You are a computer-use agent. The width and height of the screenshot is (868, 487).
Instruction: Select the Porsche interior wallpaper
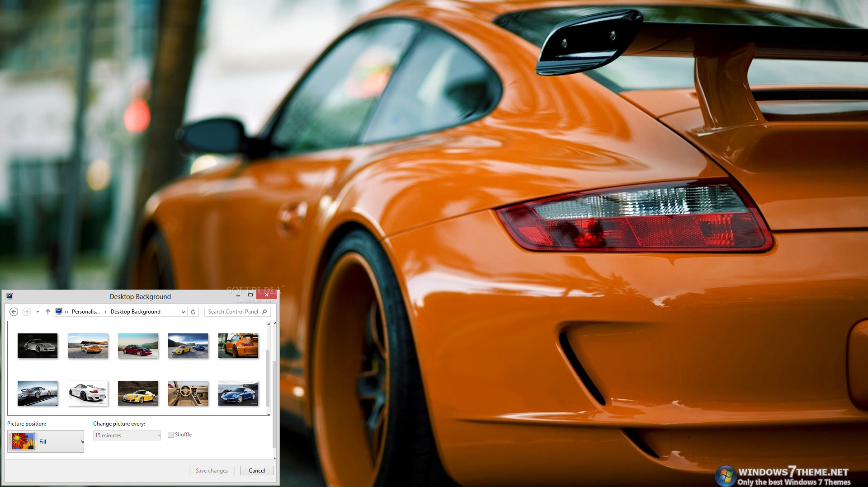click(x=188, y=393)
